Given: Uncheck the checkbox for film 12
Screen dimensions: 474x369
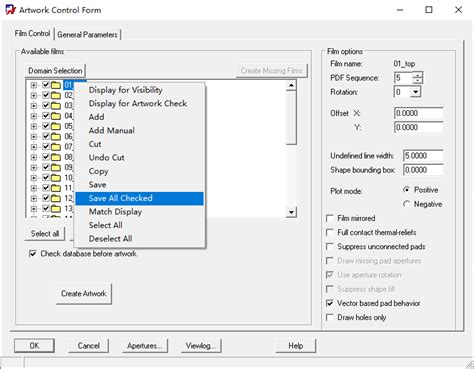Looking at the screenshot, I should pyautogui.click(x=46, y=198).
